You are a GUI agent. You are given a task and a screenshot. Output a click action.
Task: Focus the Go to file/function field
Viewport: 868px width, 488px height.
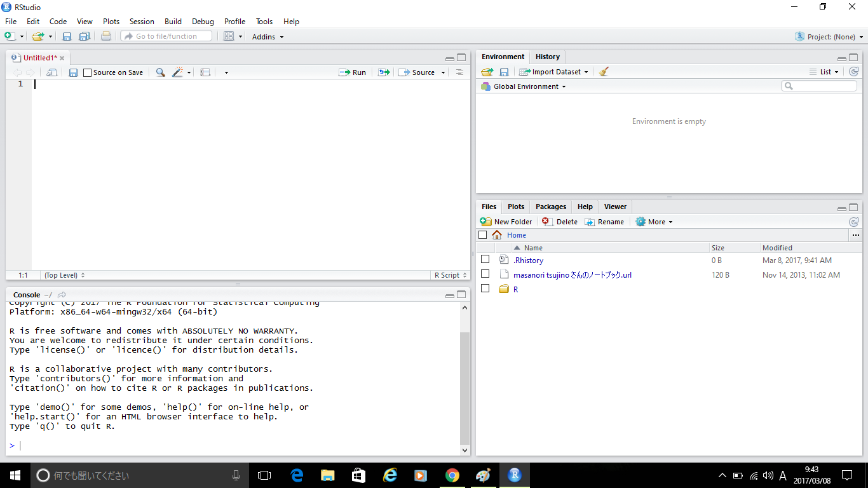[166, 36]
